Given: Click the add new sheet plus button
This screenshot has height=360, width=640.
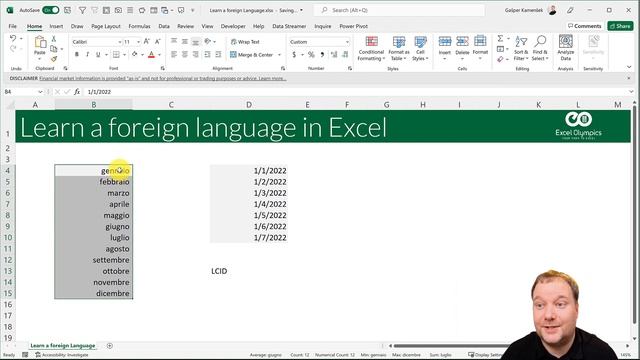Looking at the screenshot, I should 109,346.
